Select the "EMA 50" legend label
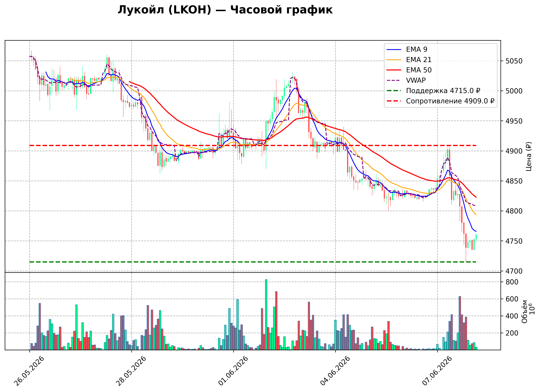The image size is (541, 392). pos(419,70)
